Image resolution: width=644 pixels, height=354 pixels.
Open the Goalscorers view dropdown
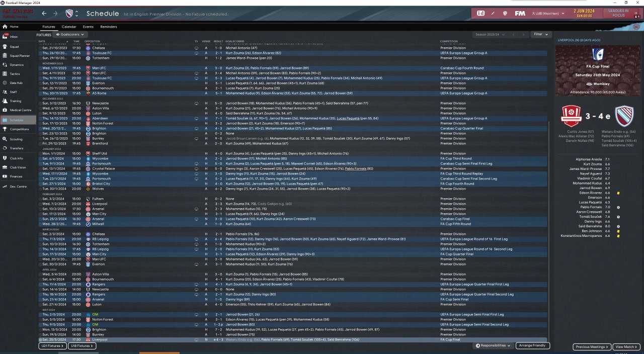click(69, 35)
